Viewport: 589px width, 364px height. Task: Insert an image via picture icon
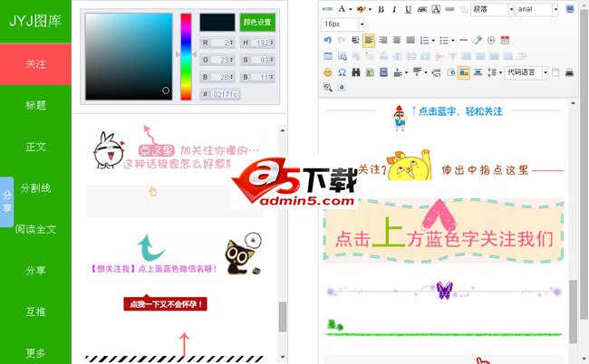pyautogui.click(x=370, y=72)
